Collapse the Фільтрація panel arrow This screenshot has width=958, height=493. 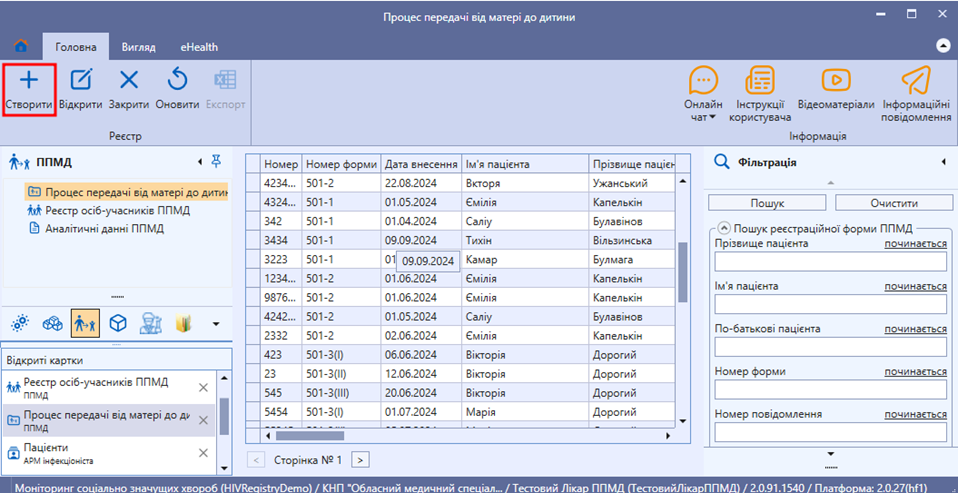click(x=943, y=162)
